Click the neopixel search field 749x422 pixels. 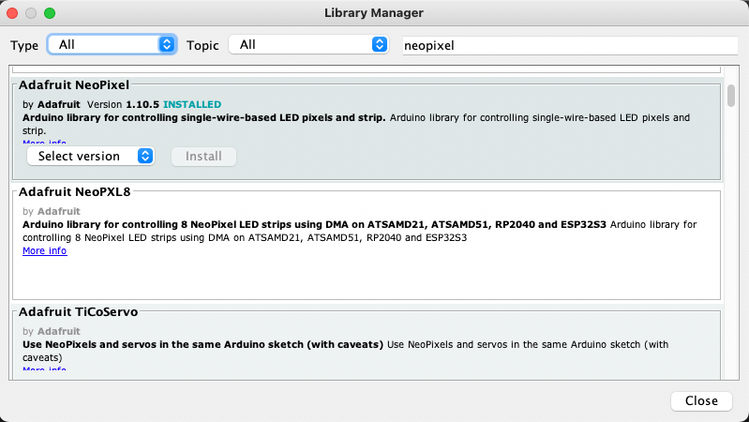565,45
